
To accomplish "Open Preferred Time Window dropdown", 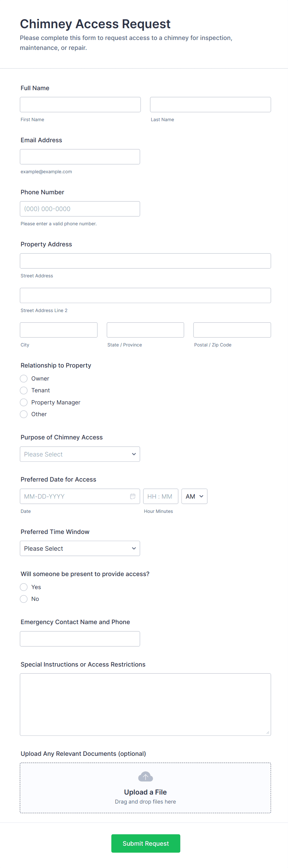I will [x=80, y=548].
